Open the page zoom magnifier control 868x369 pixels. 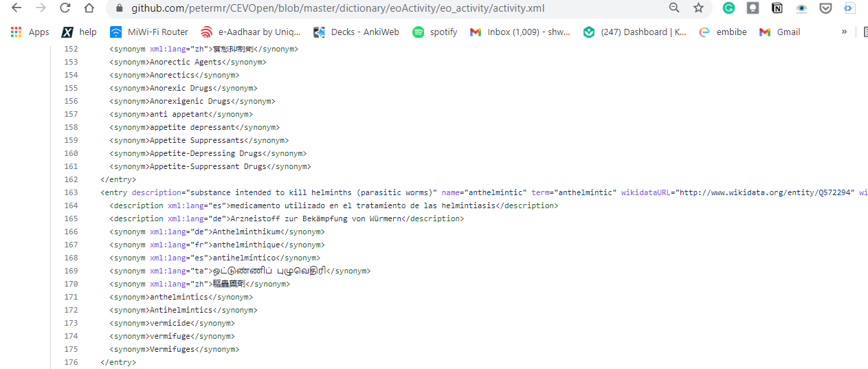(x=674, y=8)
